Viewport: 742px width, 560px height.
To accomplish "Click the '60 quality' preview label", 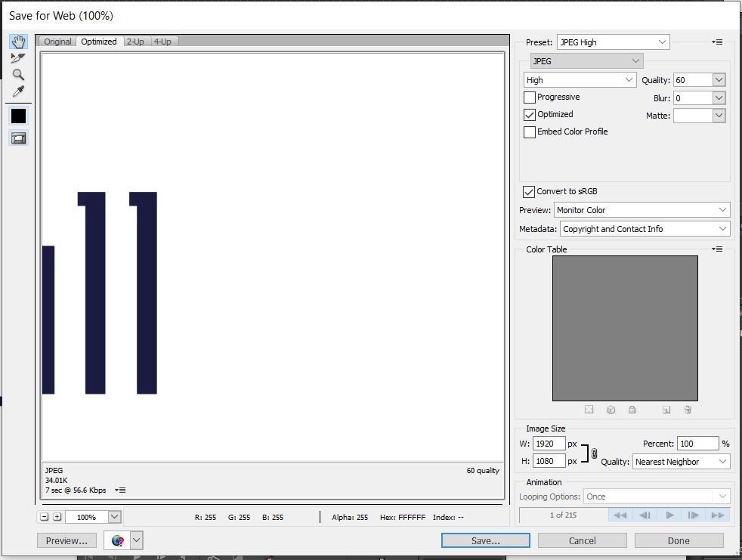I will [x=483, y=471].
